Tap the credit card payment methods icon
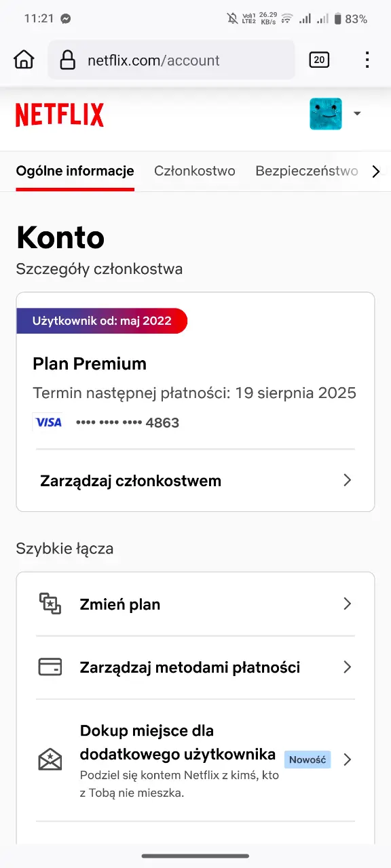Viewport: 391px width, 868px height. pyautogui.click(x=50, y=667)
